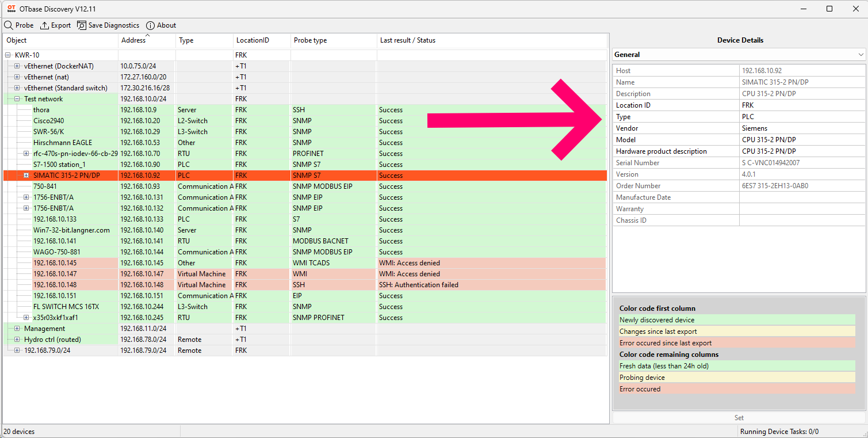Click 'Changes since last export' yellow swatch

point(737,332)
